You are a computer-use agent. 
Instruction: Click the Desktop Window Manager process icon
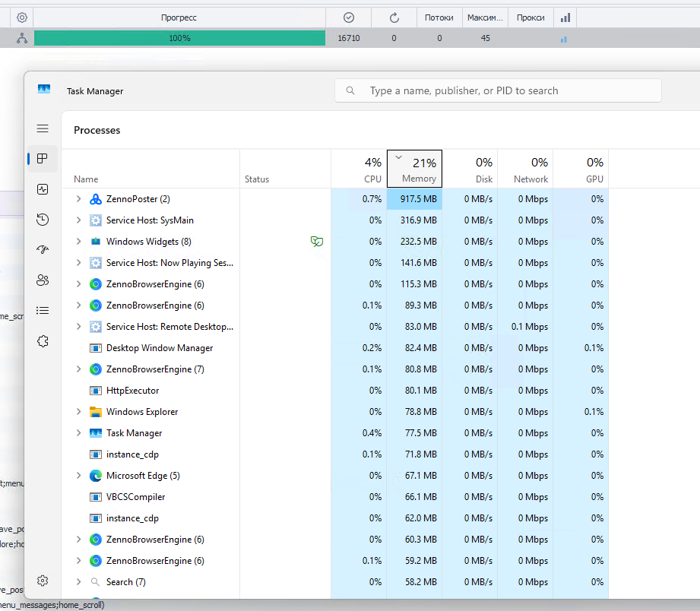[96, 348]
